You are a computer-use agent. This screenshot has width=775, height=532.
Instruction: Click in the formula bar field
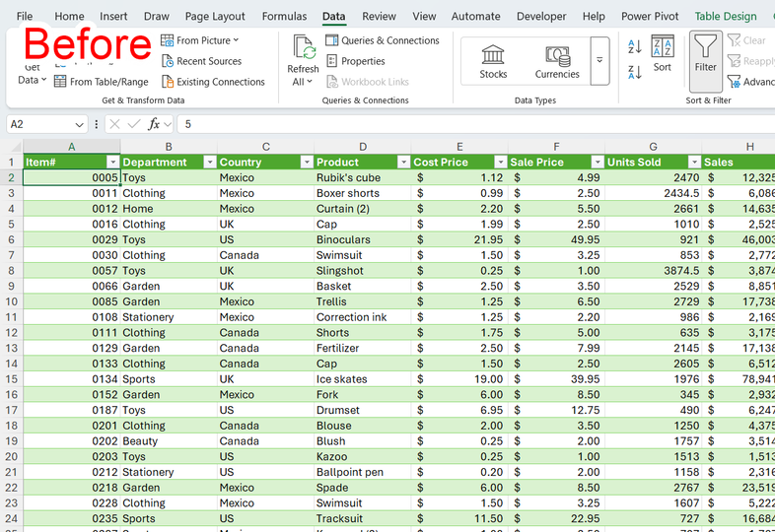[x=476, y=124]
